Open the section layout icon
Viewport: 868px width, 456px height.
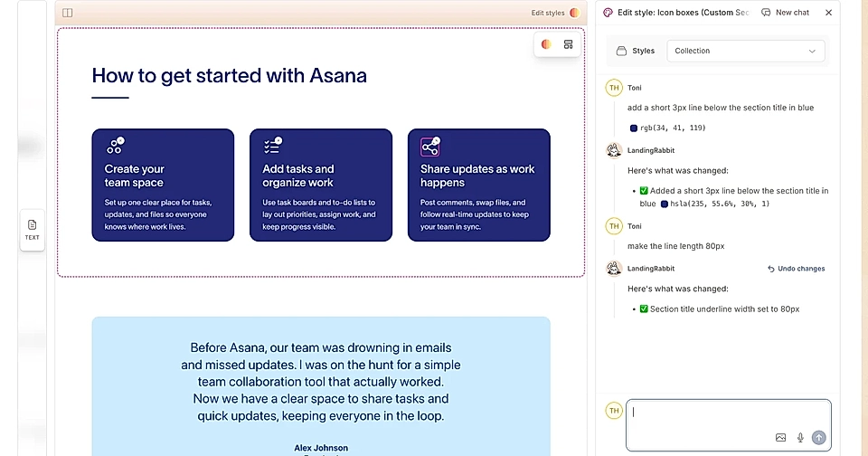pyautogui.click(x=568, y=44)
